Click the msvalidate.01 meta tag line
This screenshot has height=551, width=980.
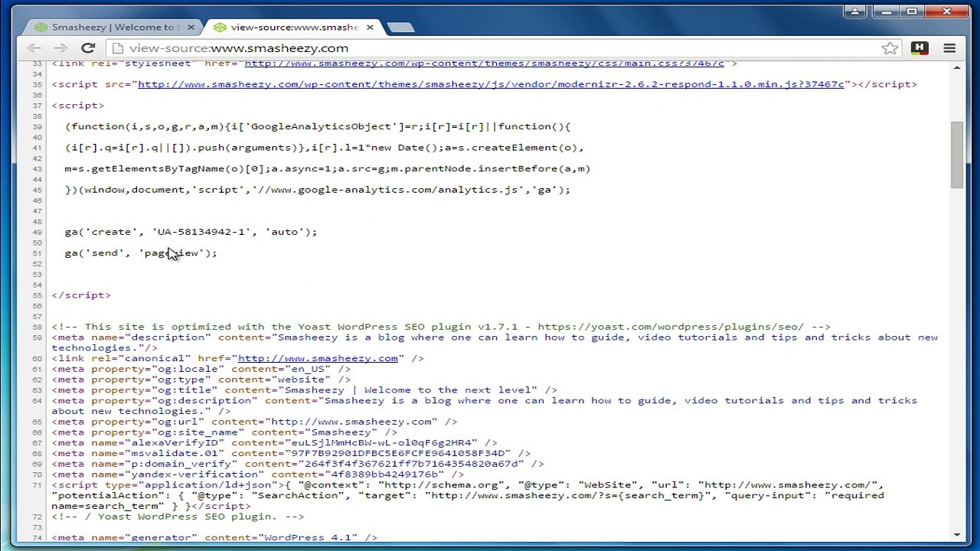click(291, 454)
